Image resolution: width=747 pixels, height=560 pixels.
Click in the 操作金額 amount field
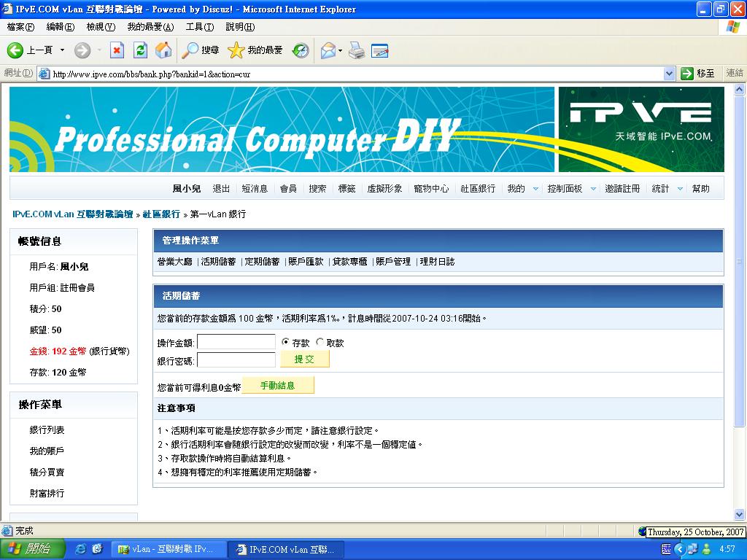click(x=236, y=342)
